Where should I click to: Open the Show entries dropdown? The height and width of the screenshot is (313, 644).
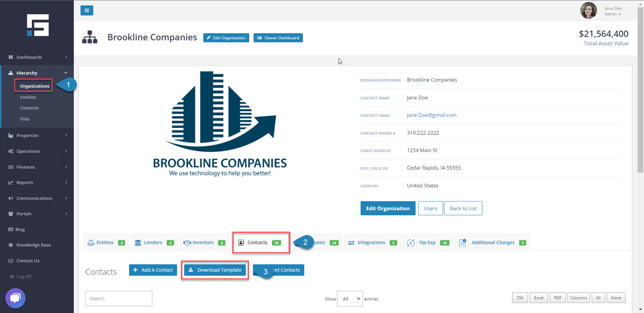coord(350,298)
